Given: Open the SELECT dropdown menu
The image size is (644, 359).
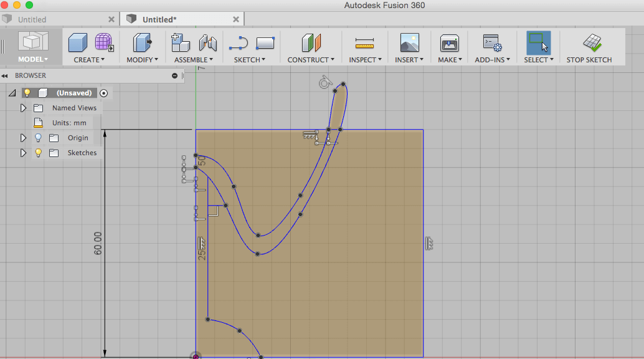Looking at the screenshot, I should click(539, 60).
